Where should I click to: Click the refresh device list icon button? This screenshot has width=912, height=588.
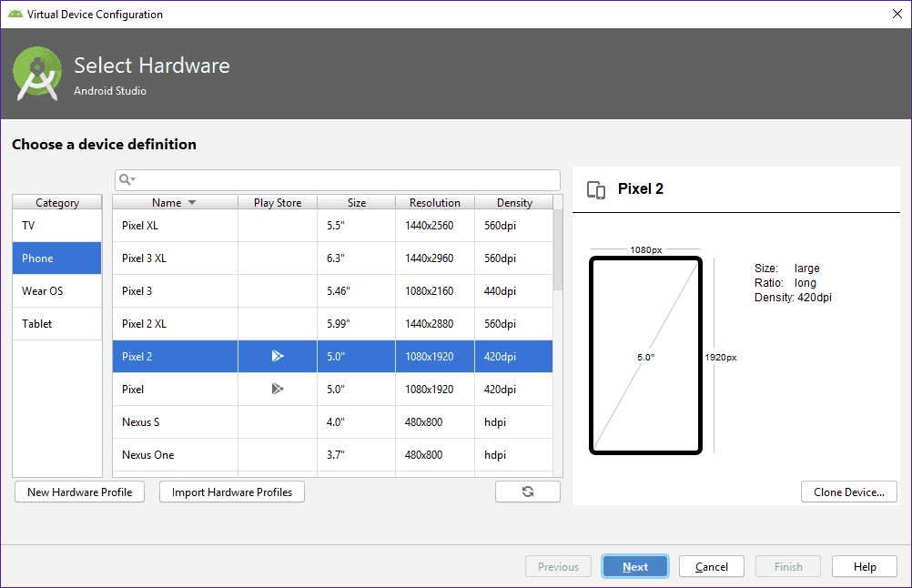click(x=528, y=492)
